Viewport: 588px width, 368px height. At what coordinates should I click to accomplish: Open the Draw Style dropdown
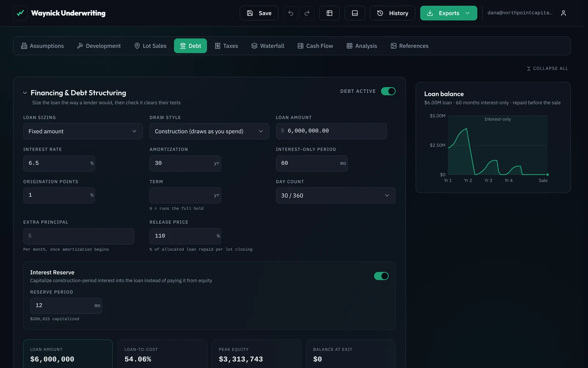pos(209,131)
